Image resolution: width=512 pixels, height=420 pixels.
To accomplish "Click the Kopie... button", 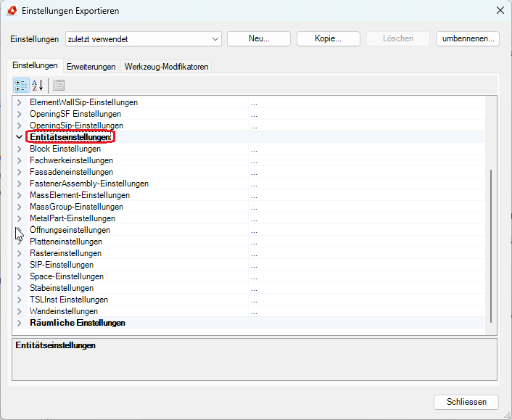I will [329, 38].
